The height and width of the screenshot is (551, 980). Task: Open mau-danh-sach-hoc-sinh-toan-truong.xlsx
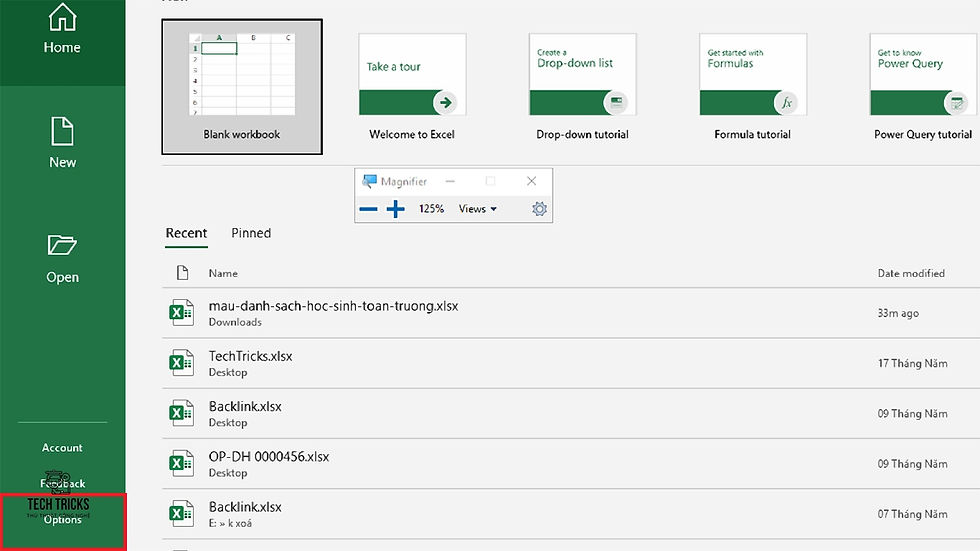click(571, 313)
